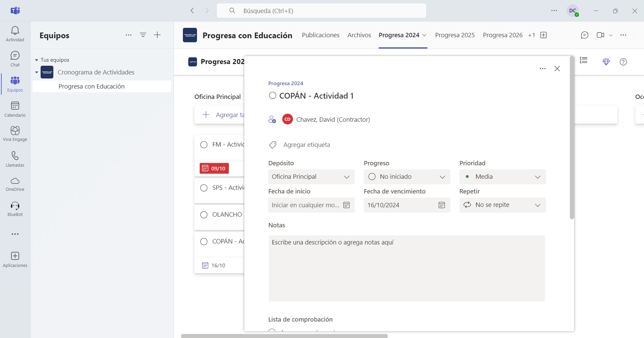This screenshot has height=338, width=644.
Task: Open the Depósito dropdown Oficina Principal
Action: point(311,177)
